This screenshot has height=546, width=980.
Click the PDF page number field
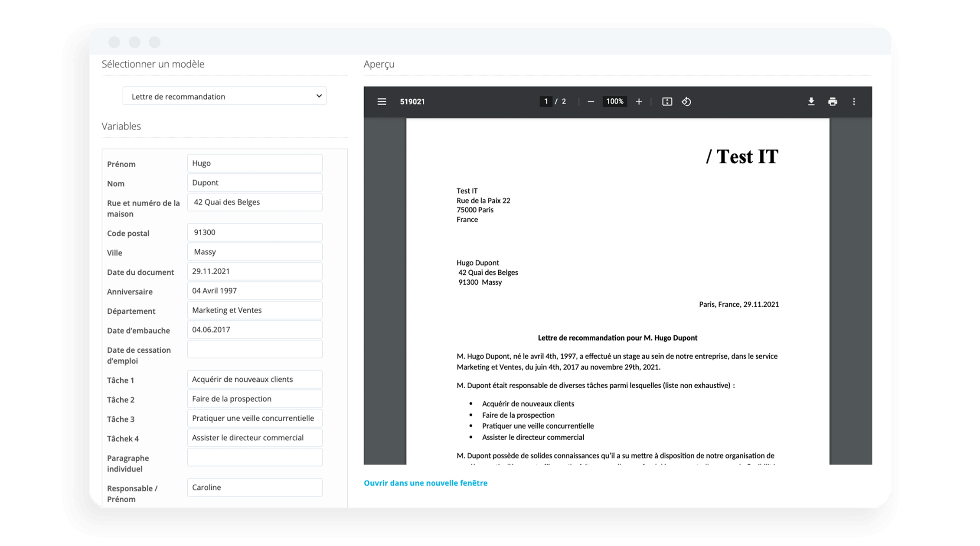[x=546, y=101]
